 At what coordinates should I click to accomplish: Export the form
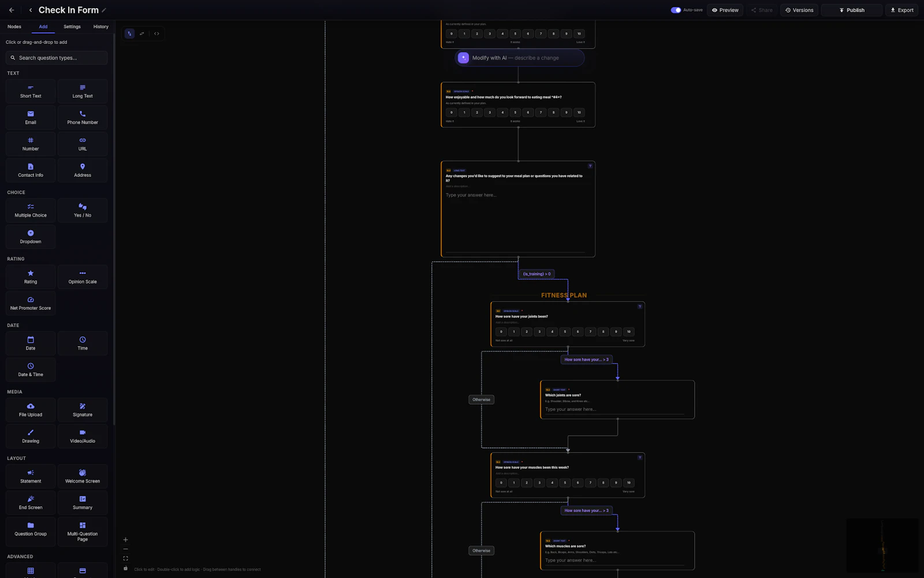902,10
